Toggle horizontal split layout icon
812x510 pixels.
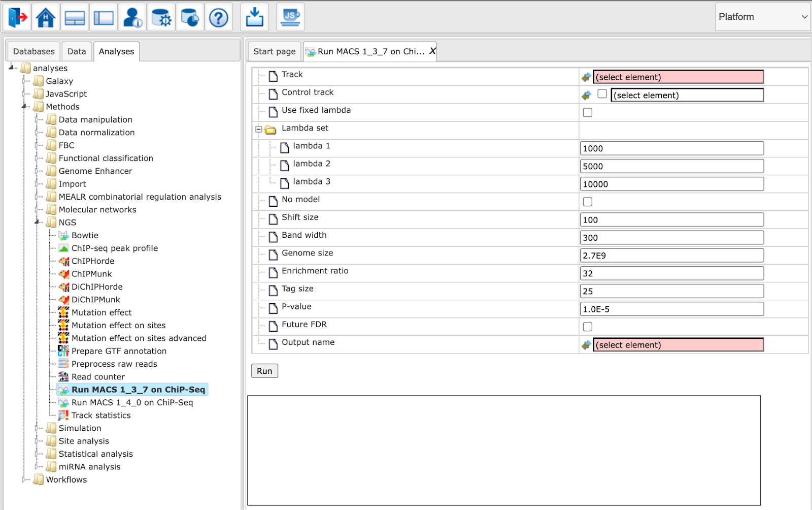(x=75, y=17)
